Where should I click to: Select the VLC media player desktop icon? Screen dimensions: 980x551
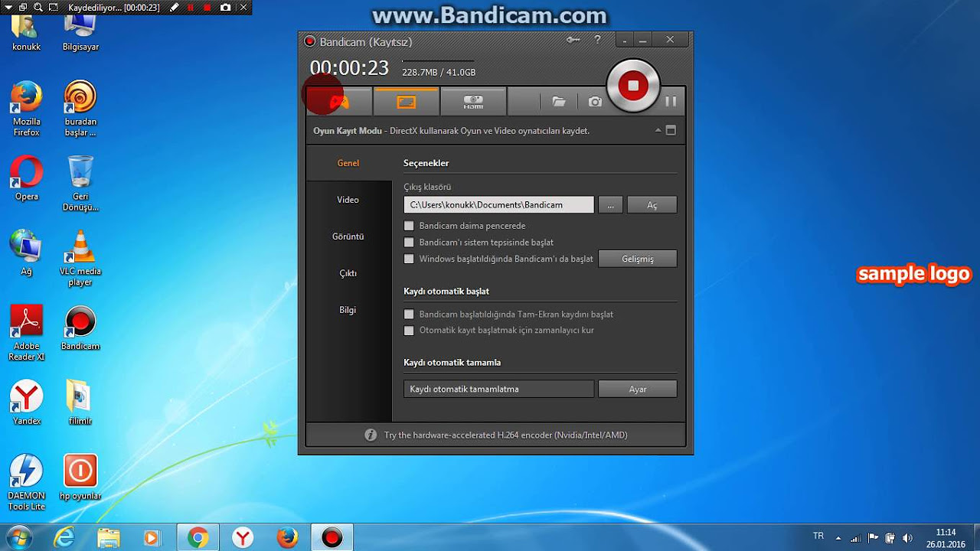tap(80, 258)
